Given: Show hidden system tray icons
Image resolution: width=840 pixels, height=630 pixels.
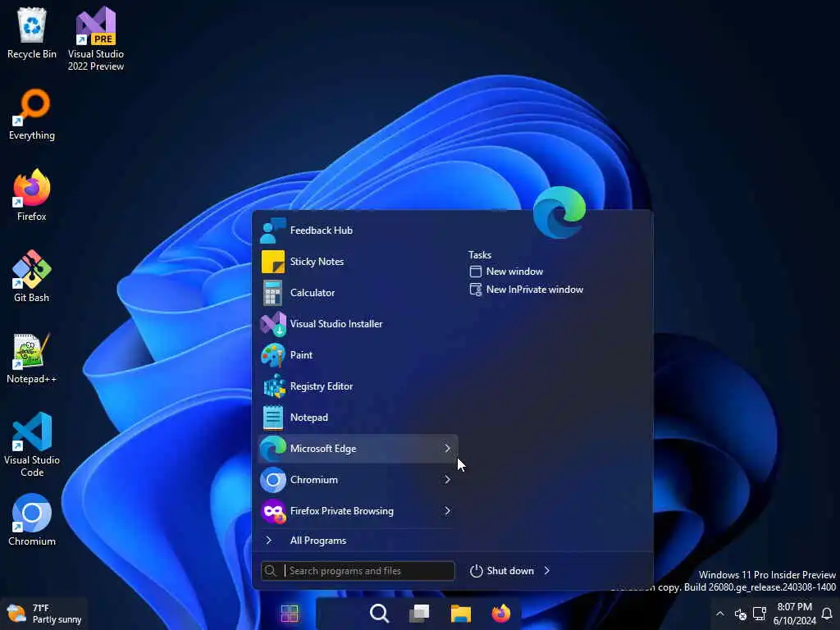Looking at the screenshot, I should pyautogui.click(x=720, y=614).
